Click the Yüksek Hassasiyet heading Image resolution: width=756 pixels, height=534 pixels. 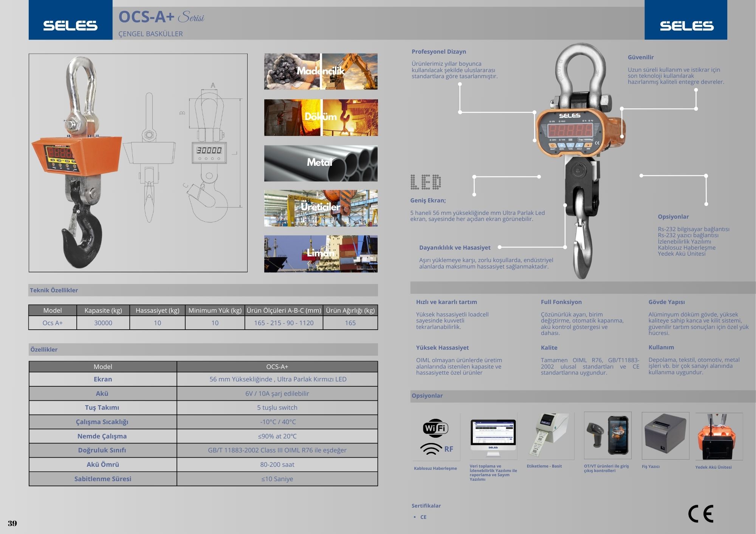pyautogui.click(x=442, y=348)
